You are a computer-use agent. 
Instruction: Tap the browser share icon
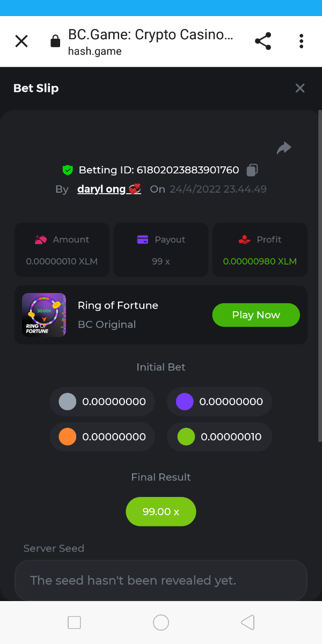[263, 41]
